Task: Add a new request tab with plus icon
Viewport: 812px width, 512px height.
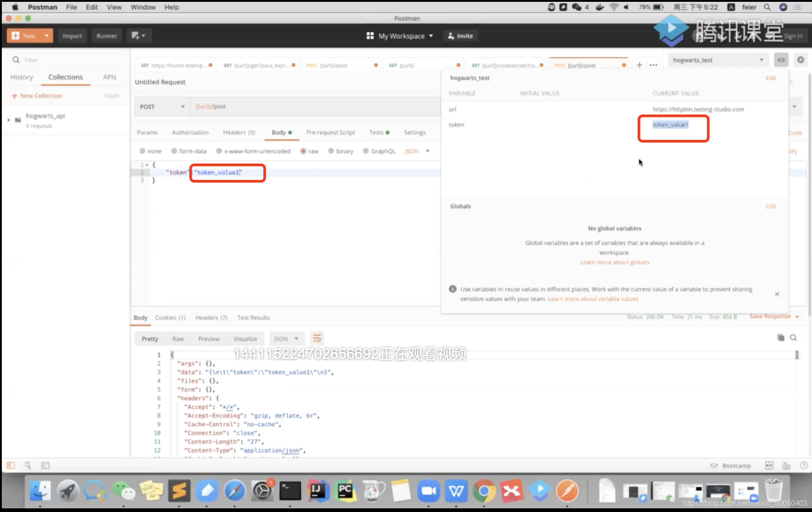Action: pyautogui.click(x=639, y=65)
